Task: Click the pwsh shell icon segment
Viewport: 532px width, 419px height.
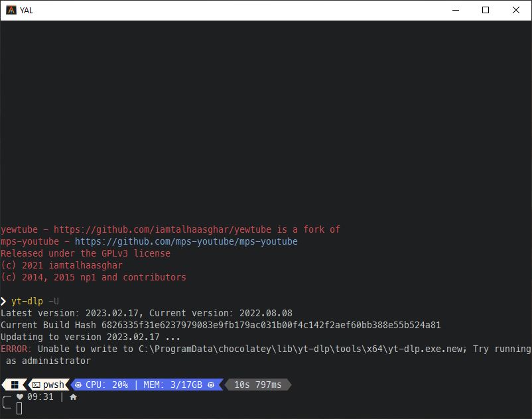Action: pos(36,385)
